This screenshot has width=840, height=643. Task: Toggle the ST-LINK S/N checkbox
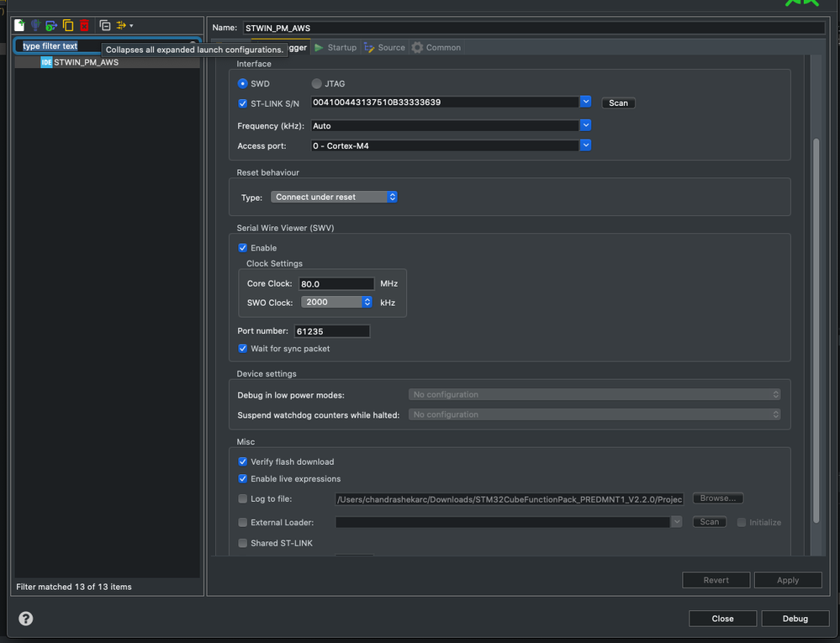[x=243, y=103]
